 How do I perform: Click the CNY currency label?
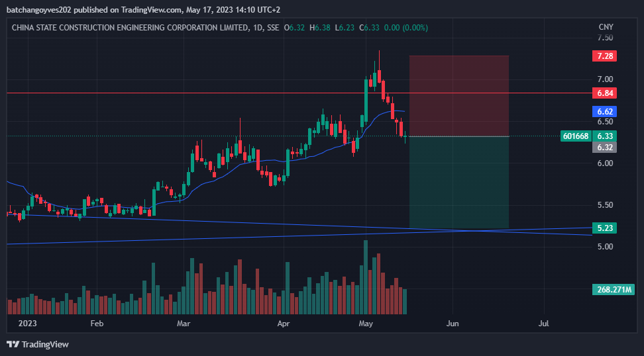(x=606, y=27)
